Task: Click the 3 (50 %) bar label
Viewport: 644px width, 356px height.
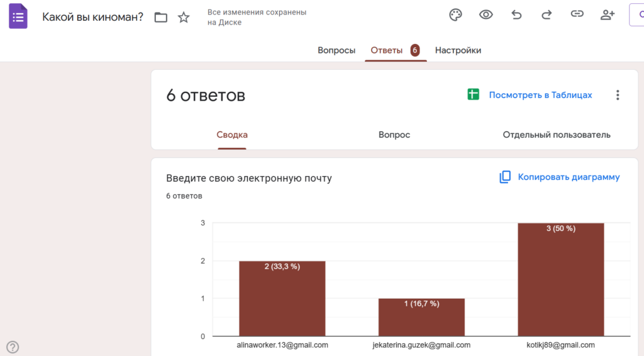Action: (560, 228)
